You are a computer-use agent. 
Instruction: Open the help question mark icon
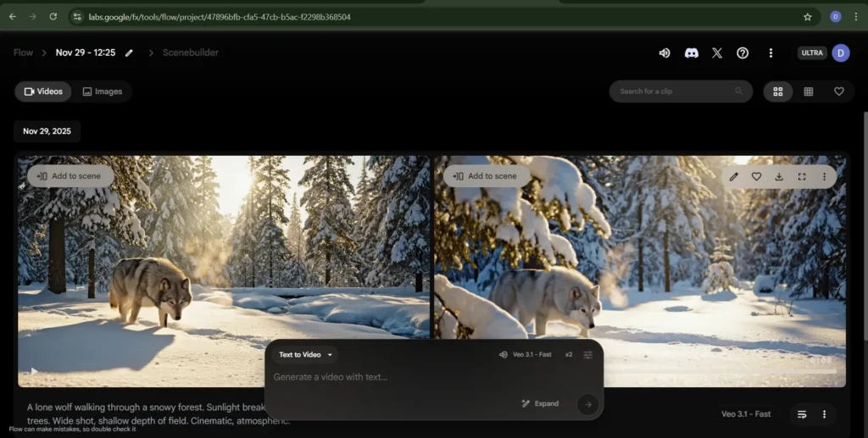click(x=743, y=53)
